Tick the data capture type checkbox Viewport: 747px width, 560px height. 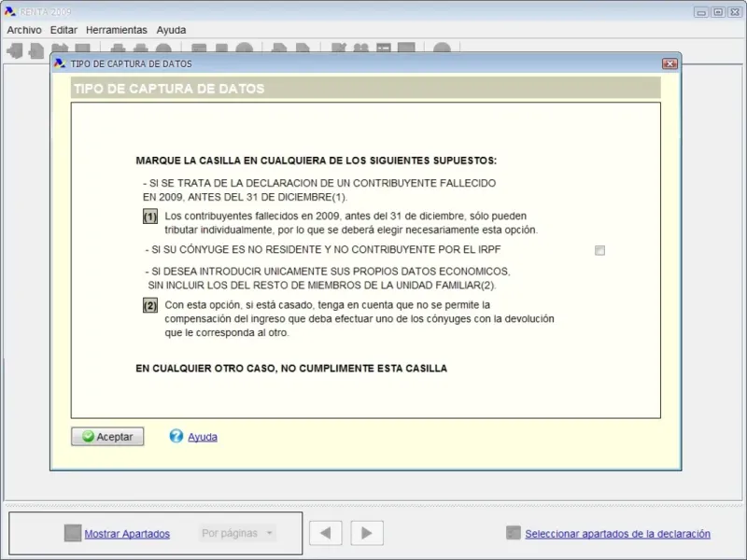click(x=599, y=250)
